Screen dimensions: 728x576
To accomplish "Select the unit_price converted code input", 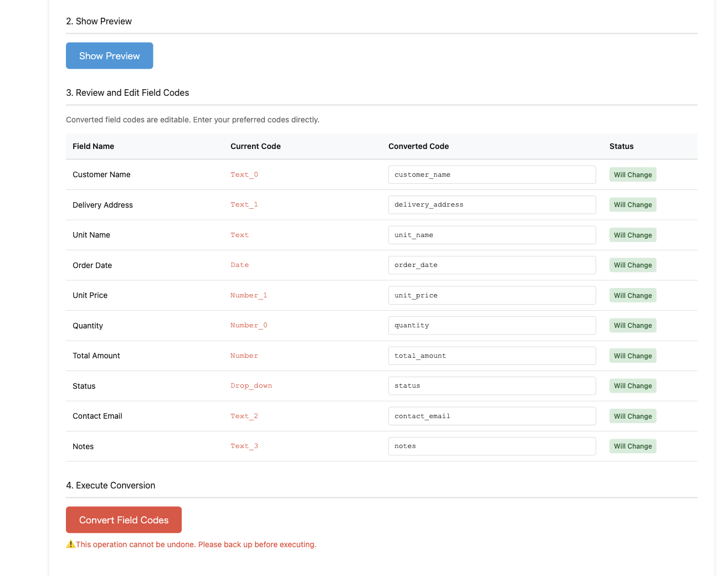I will (x=492, y=295).
